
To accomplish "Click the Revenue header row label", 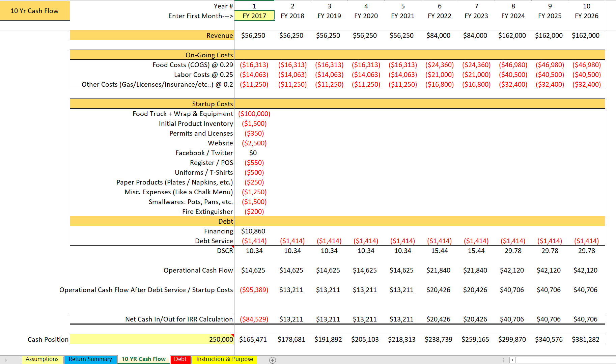I will (219, 35).
